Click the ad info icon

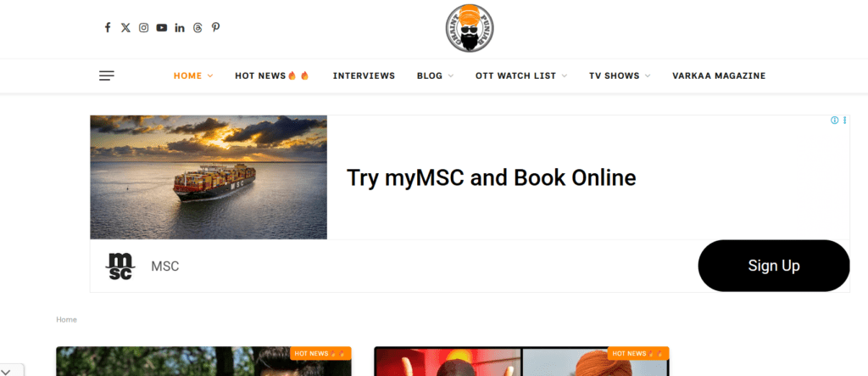(x=834, y=121)
